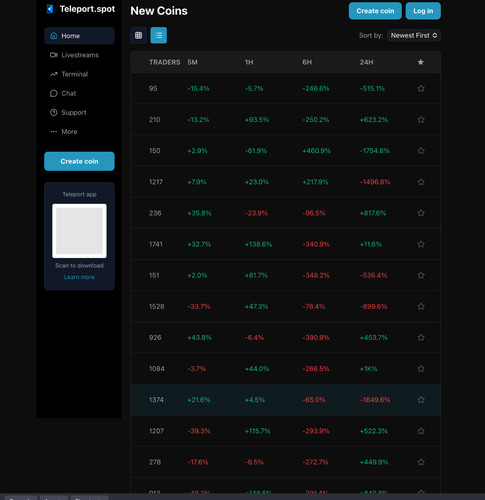This screenshot has width=485, height=500.
Task: Go to Chat in the sidebar
Action: tap(79, 93)
